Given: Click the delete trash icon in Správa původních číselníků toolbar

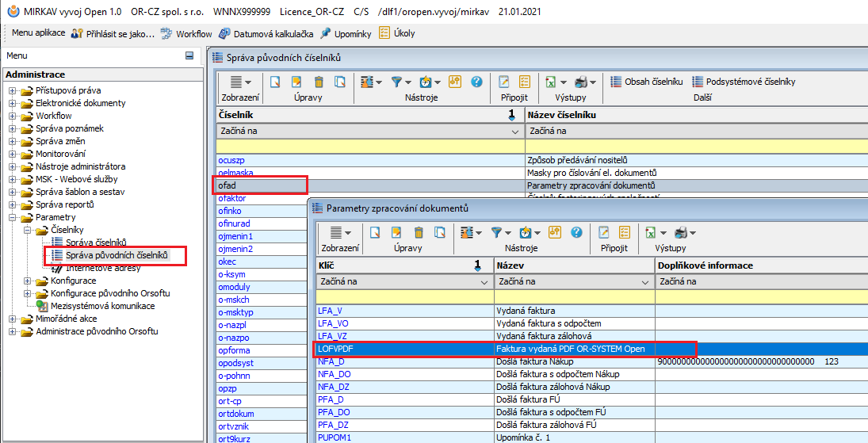Looking at the screenshot, I should coord(319,82).
